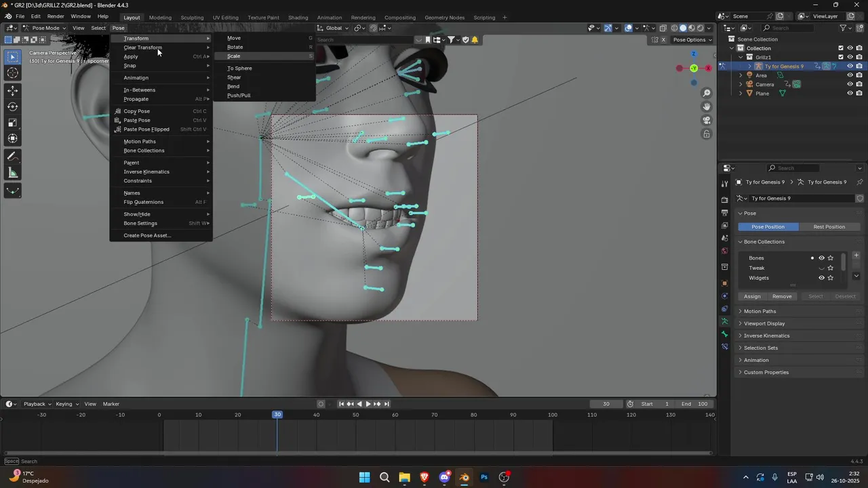
Task: Activate the Rotate tool in left toolbar
Action: 13,106
